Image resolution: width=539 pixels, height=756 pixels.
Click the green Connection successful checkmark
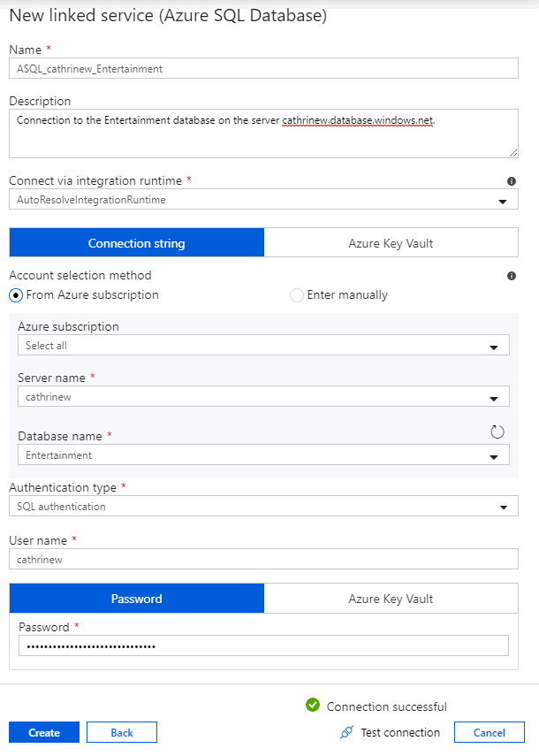click(313, 706)
